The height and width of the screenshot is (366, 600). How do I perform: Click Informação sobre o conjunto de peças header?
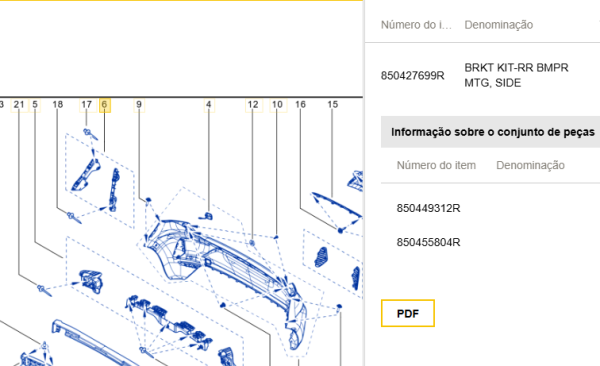(492, 132)
